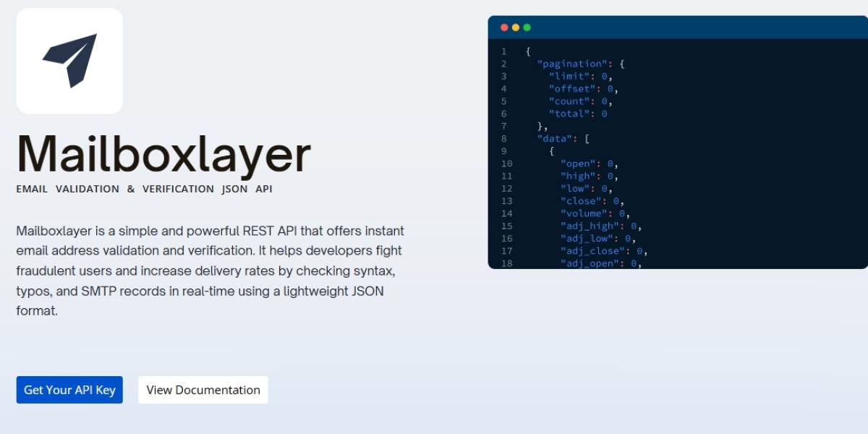Click the "data": [ code line
This screenshot has height=434, width=868.
[563, 138]
